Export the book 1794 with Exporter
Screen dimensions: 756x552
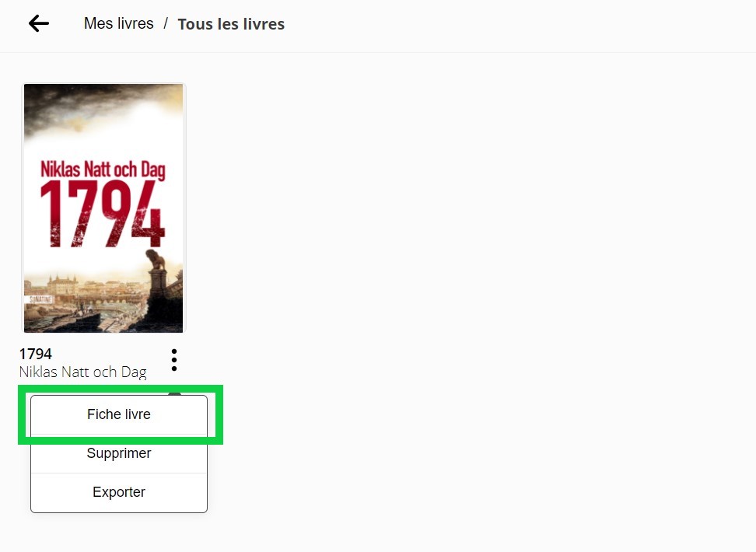(119, 492)
